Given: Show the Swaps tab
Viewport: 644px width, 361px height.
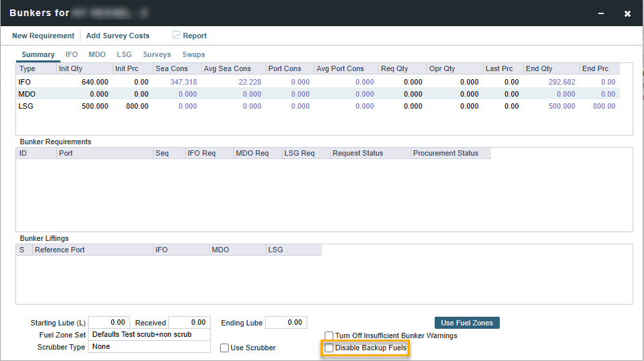Looking at the screenshot, I should pyautogui.click(x=194, y=54).
